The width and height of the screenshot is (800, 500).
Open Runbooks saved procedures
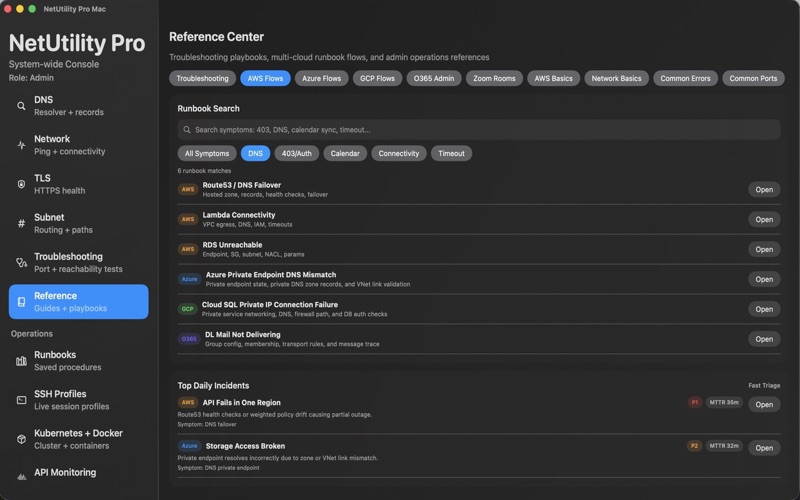point(79,361)
